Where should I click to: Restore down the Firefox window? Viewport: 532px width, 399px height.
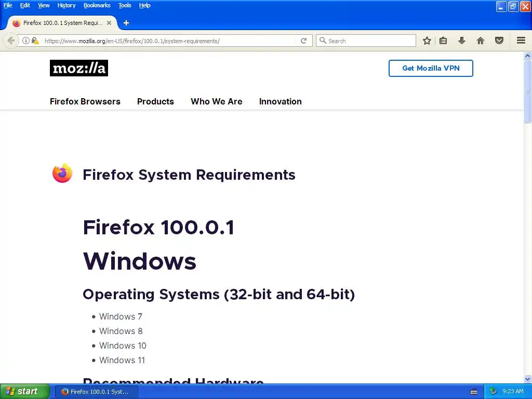pyautogui.click(x=513, y=6)
